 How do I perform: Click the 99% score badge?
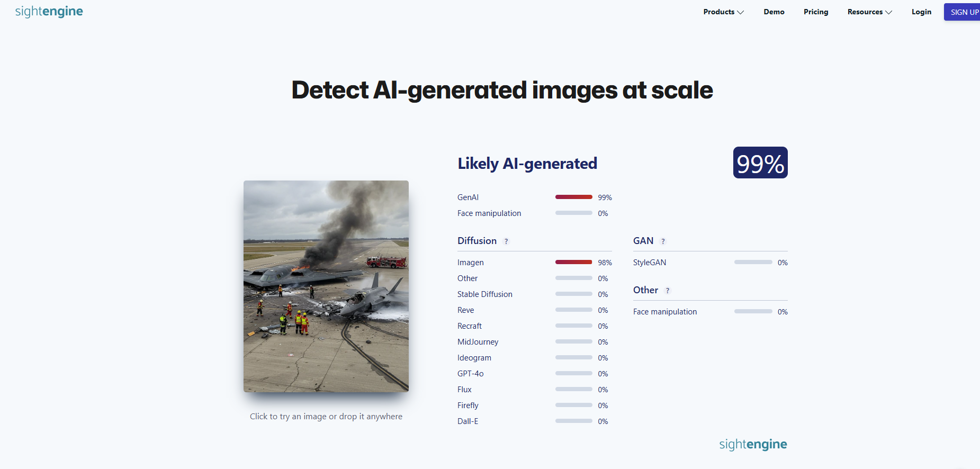pyautogui.click(x=760, y=163)
